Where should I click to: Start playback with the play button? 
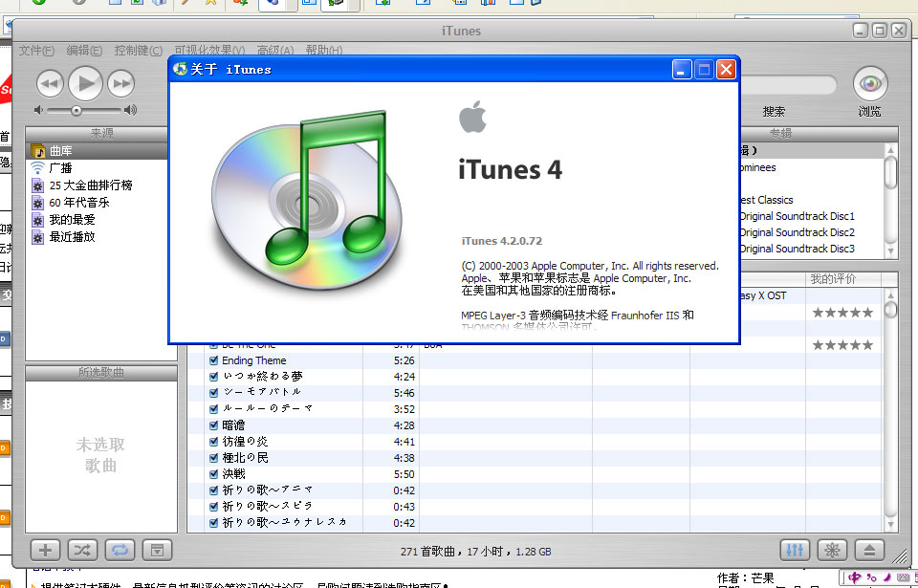click(x=85, y=84)
